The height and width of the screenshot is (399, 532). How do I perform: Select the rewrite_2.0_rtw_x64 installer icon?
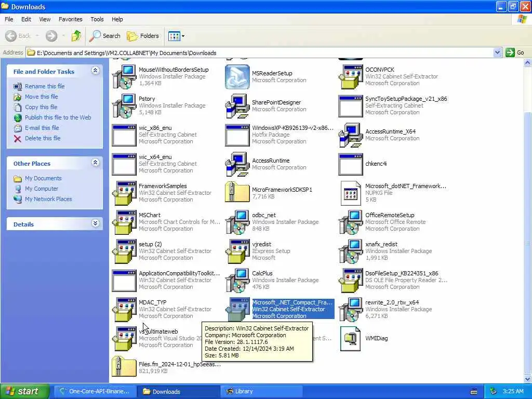point(351,310)
